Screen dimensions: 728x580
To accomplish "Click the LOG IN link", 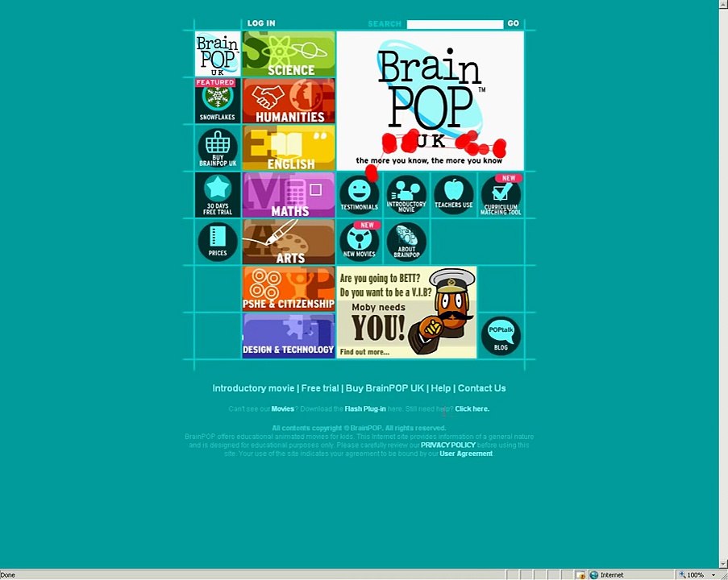I will pyautogui.click(x=261, y=23).
